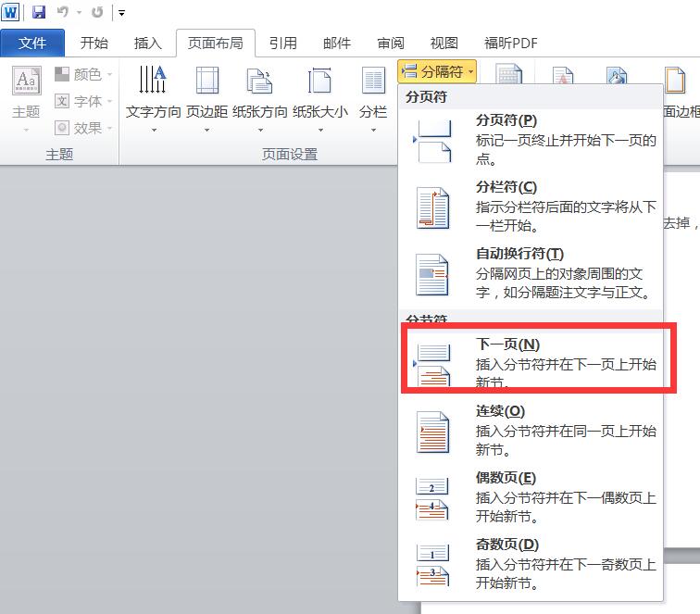Click the page borders icon
Screen dimensions: 700x614
(675, 81)
